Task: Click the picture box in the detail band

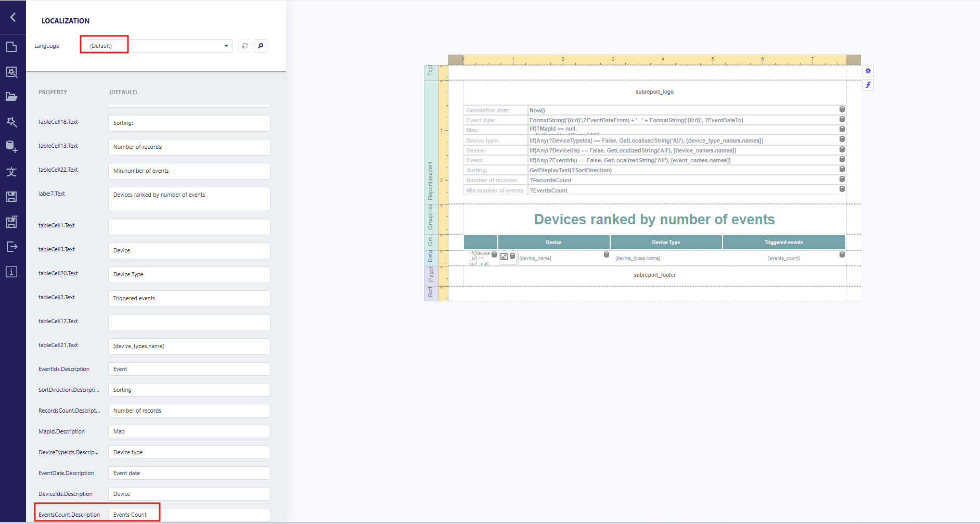Action: click(x=504, y=257)
